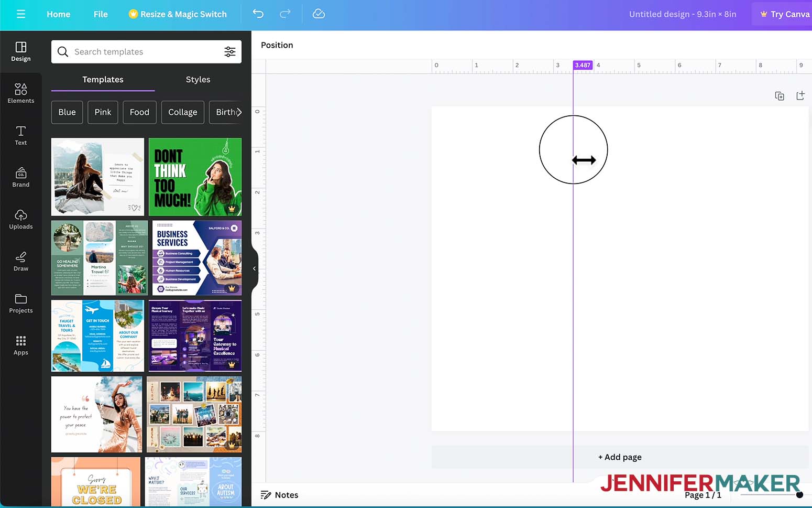Filter templates by Birthday chip

(225, 112)
